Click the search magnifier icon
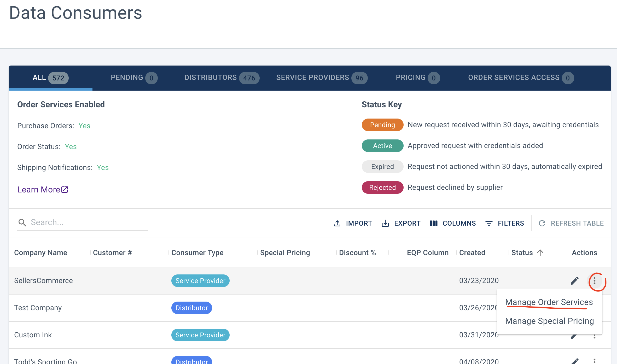 pos(22,222)
